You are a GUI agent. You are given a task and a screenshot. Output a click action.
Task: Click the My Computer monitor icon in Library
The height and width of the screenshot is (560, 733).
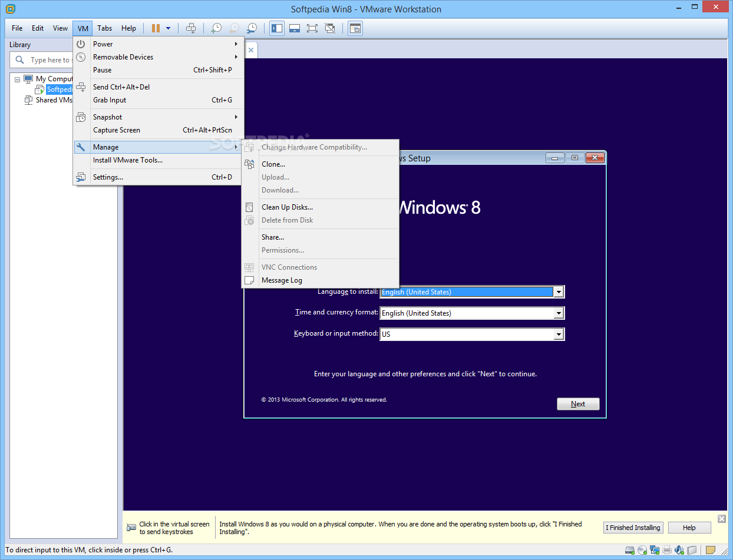point(28,79)
